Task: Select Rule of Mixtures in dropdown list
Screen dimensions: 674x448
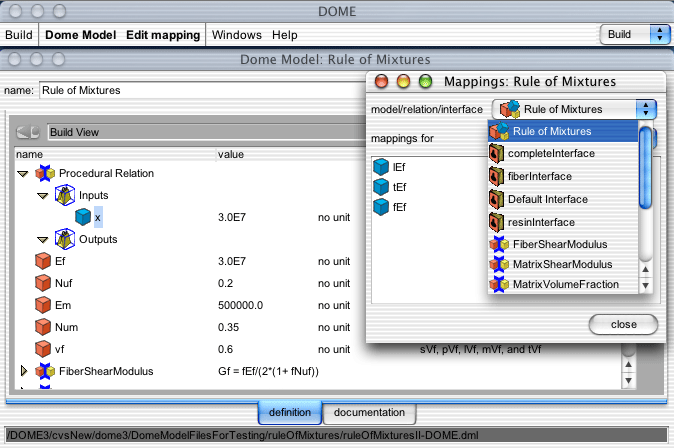Action: pyautogui.click(x=563, y=131)
